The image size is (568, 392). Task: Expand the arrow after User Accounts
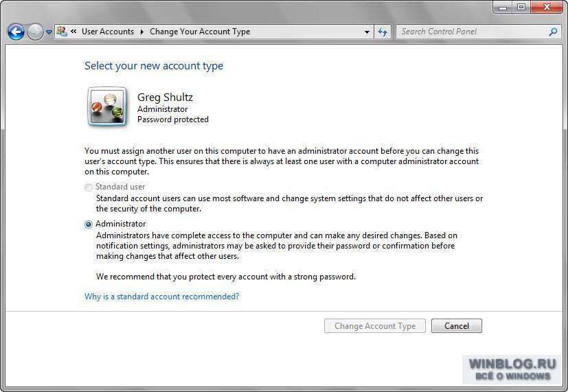[142, 32]
